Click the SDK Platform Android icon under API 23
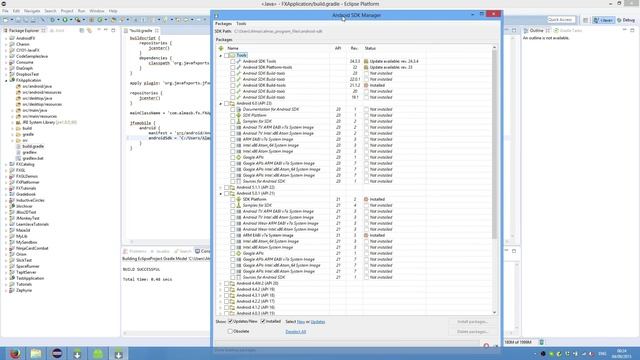 point(239,116)
